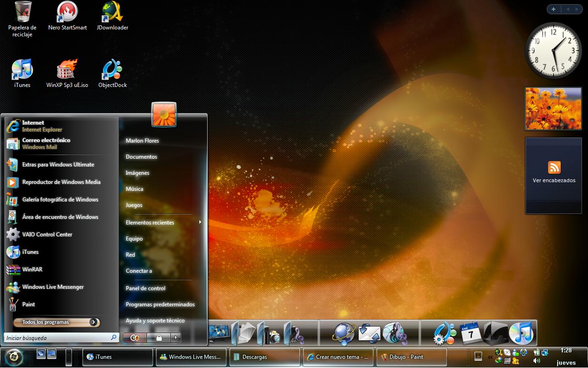The height and width of the screenshot is (368, 588).
Task: Click the Iniciar búsqueda search box
Action: point(62,338)
